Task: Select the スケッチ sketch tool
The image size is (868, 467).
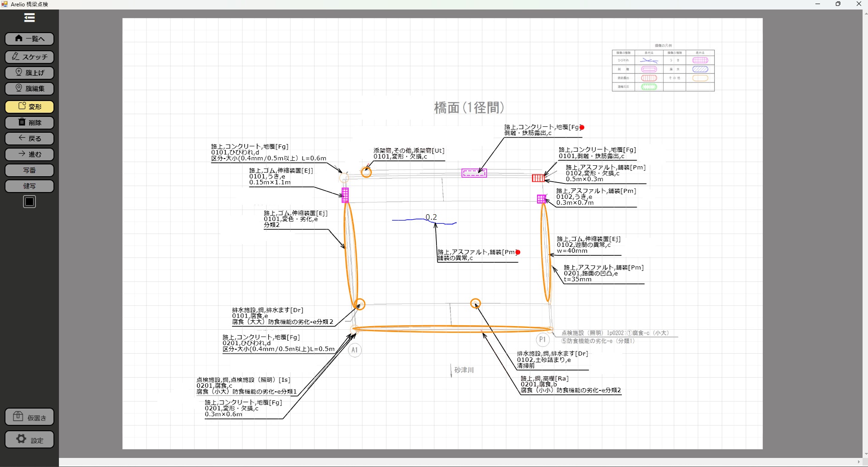Action: (x=29, y=57)
